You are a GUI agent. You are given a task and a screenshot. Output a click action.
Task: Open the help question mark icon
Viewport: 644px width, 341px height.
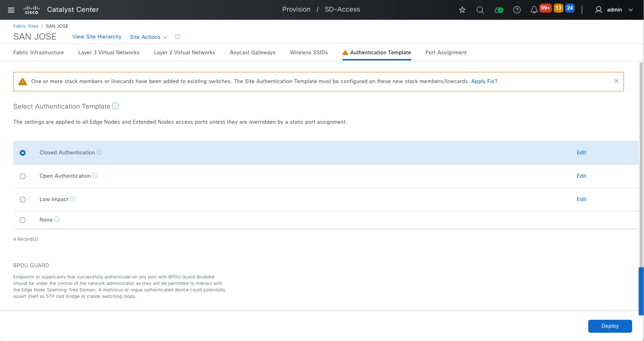(x=517, y=10)
